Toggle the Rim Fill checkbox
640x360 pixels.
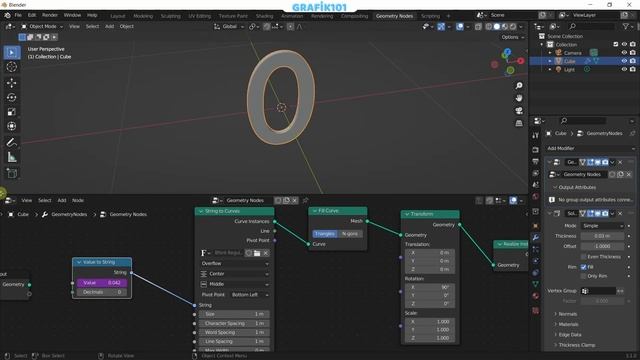(584, 267)
